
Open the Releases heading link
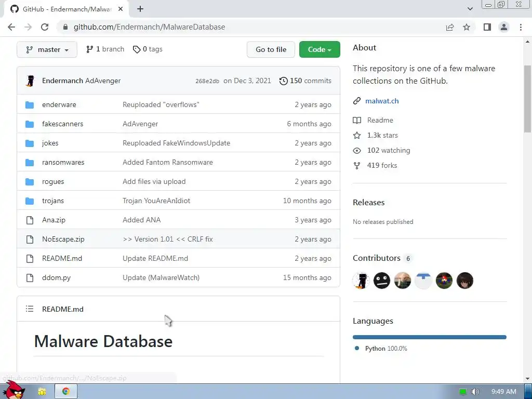tap(369, 203)
